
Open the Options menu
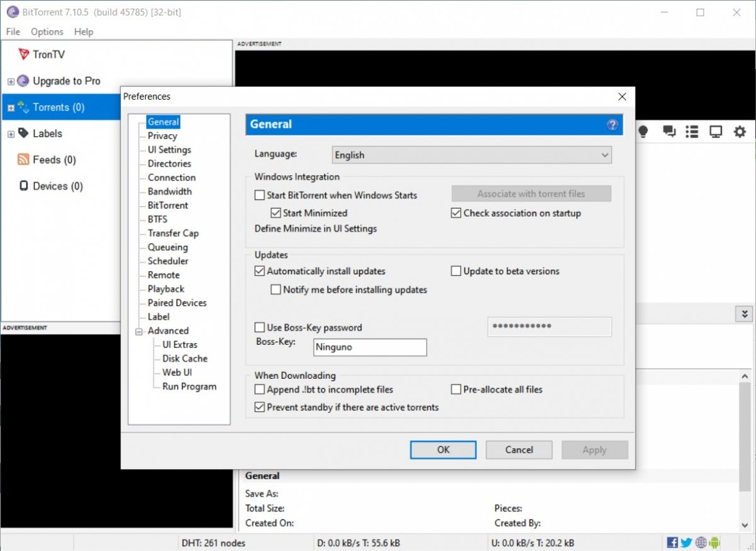click(47, 32)
